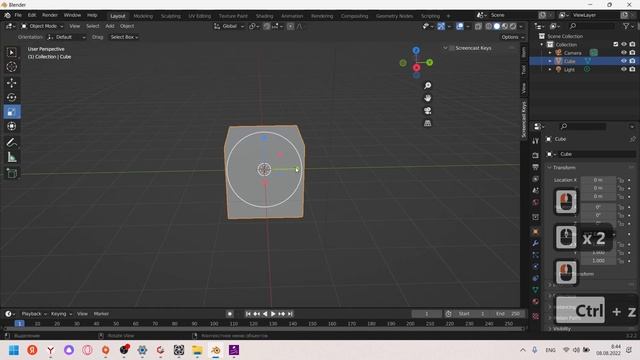
Task: Click the pan view hand icon
Action: (427, 98)
